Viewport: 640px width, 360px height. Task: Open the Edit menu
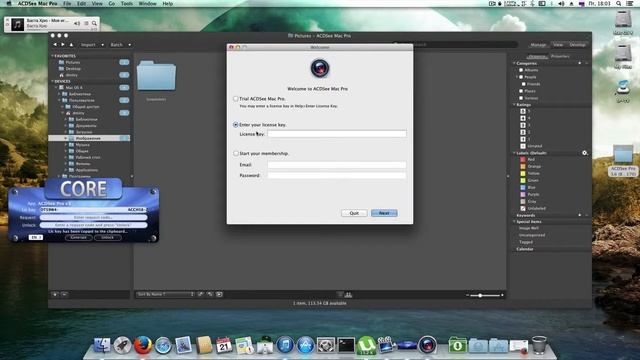(82, 3)
